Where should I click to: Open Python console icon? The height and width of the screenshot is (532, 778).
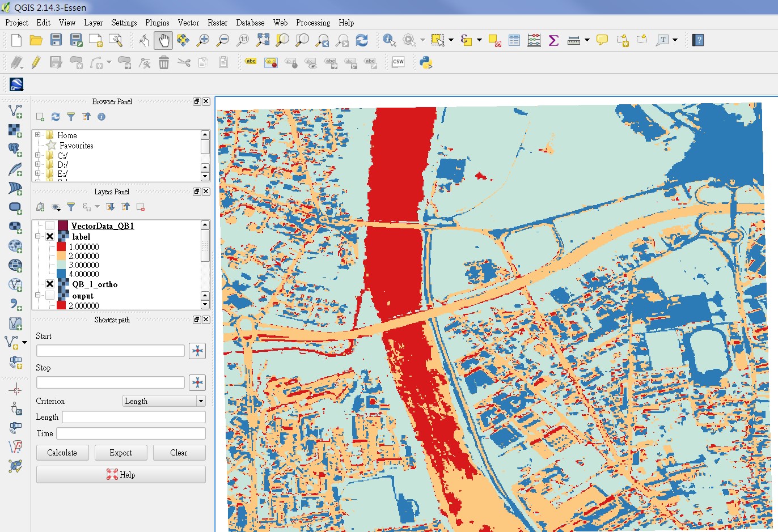tap(426, 62)
